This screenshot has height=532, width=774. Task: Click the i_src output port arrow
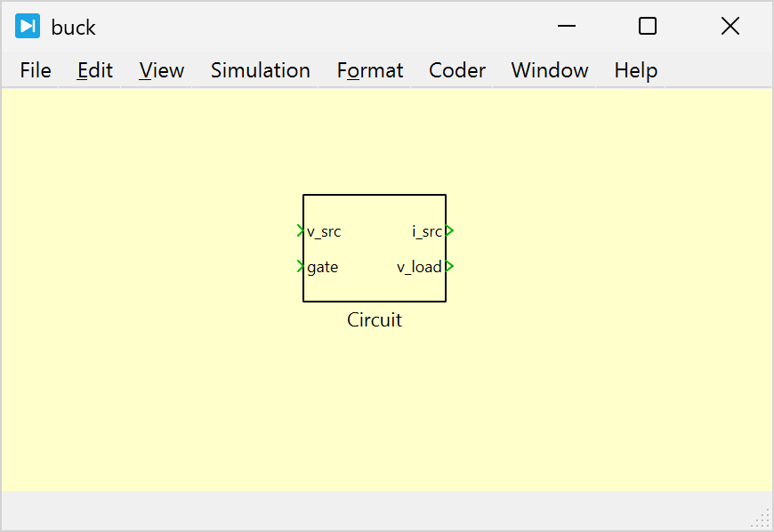tap(450, 231)
